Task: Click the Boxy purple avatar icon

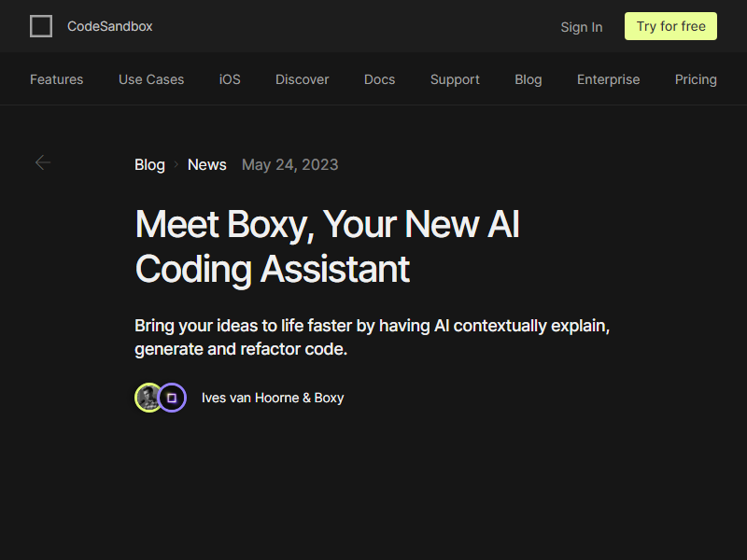Action: tap(172, 398)
